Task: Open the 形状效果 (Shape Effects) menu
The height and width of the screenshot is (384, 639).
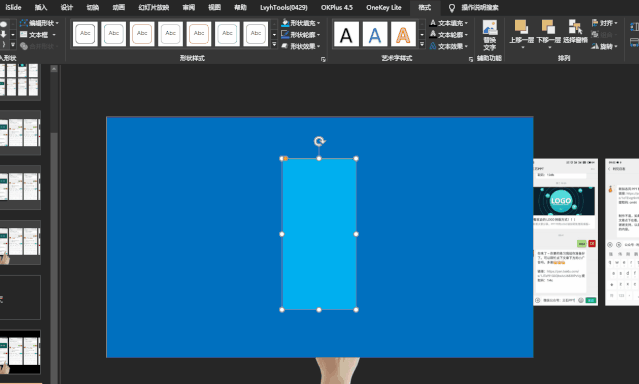Action: pos(300,46)
